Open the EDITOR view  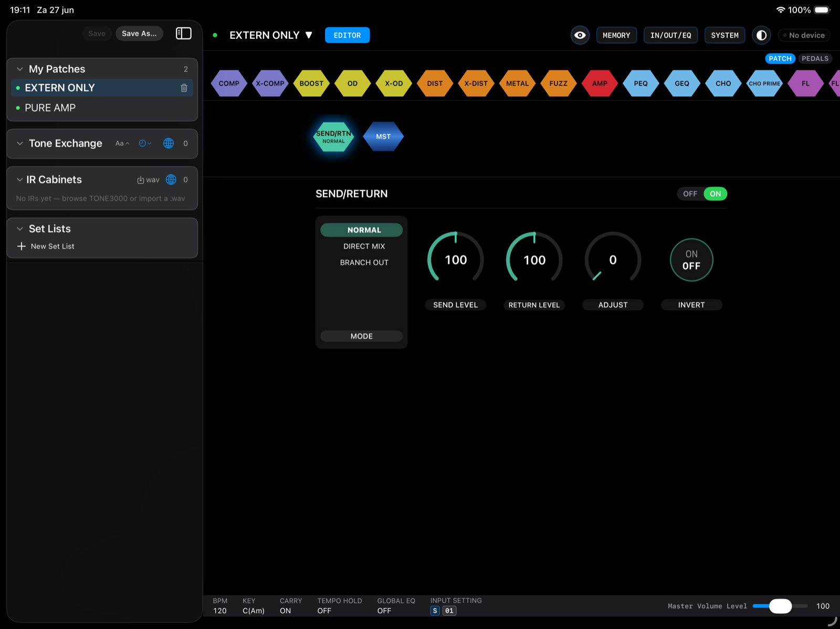347,35
